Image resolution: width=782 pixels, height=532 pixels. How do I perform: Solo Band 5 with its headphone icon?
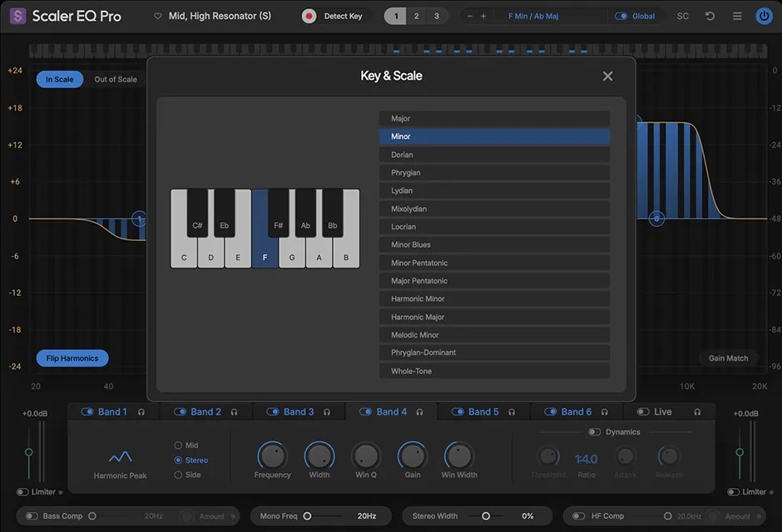coord(512,412)
